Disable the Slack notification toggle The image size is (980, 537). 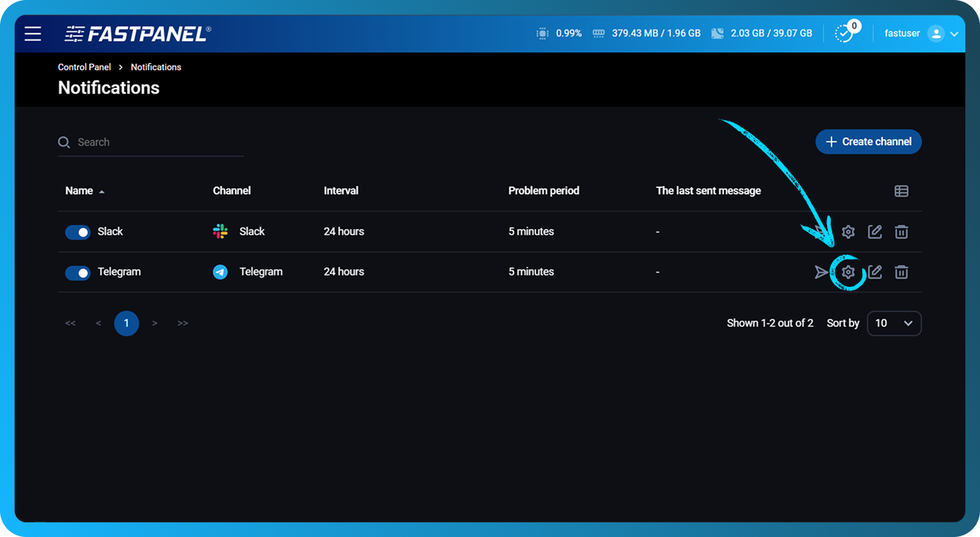78,232
